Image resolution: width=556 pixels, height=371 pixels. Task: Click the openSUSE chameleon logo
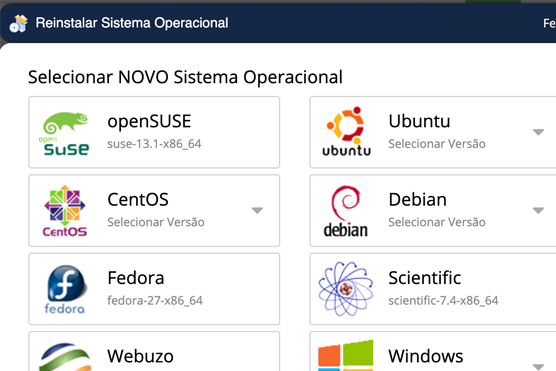[64, 134]
